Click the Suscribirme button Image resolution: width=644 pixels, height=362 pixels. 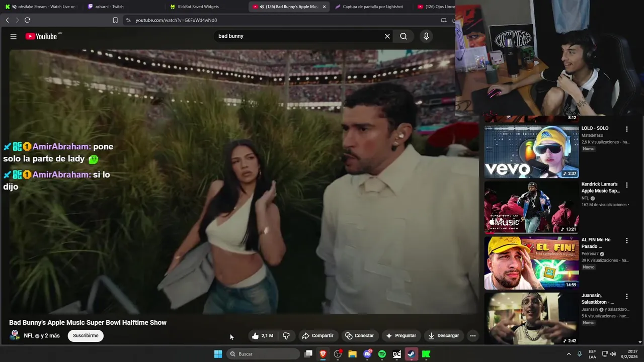86,335
